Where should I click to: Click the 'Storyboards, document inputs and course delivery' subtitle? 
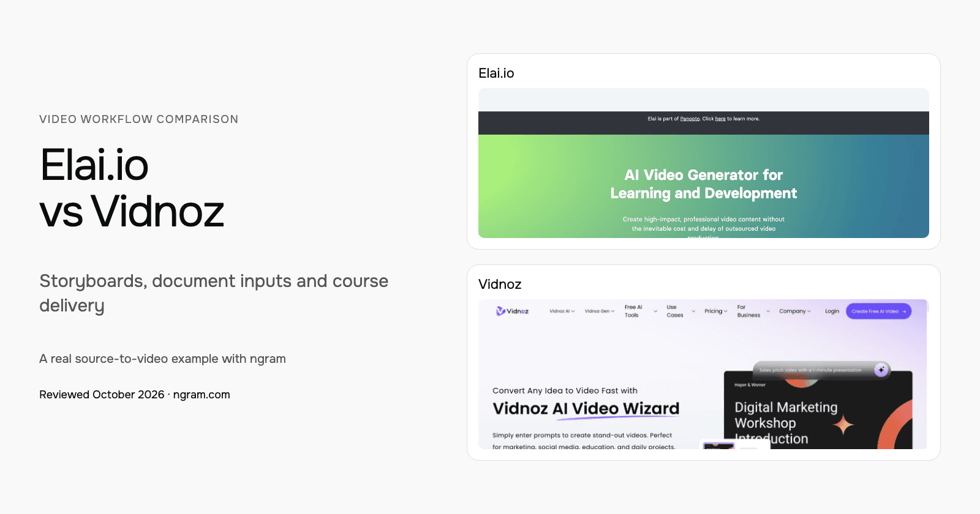pos(214,293)
